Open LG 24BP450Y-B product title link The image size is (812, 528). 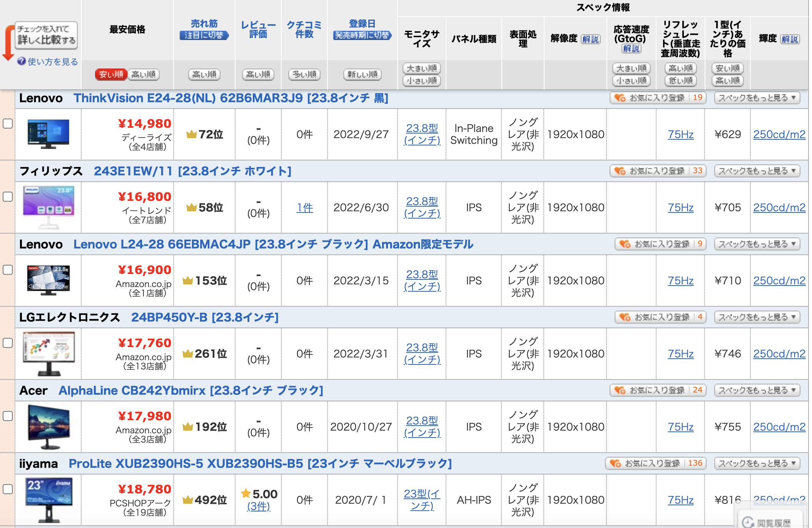pos(205,317)
